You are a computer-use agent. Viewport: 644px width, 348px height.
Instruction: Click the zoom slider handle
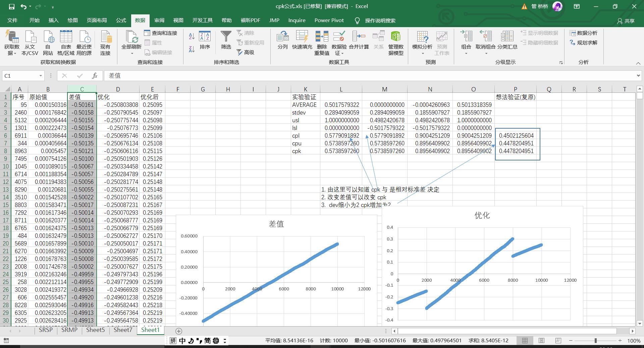[596, 341]
